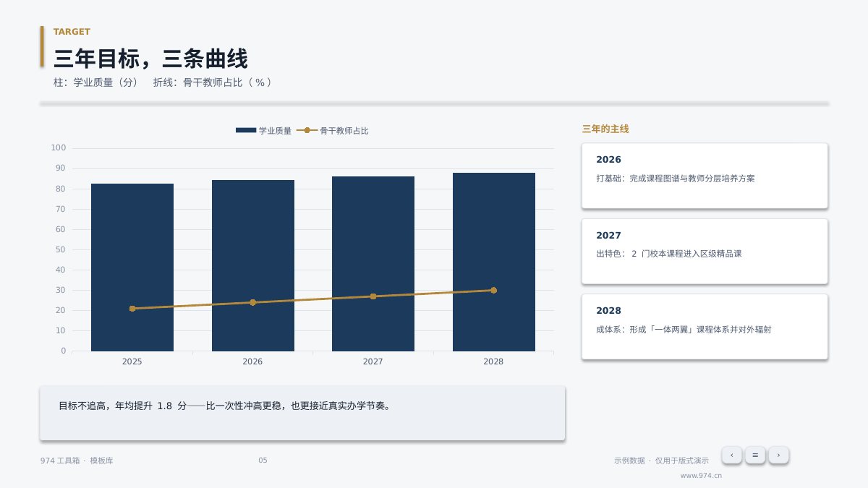The width and height of the screenshot is (868, 488).
Task: Select the 2027 bar in chart
Action: [x=373, y=264]
